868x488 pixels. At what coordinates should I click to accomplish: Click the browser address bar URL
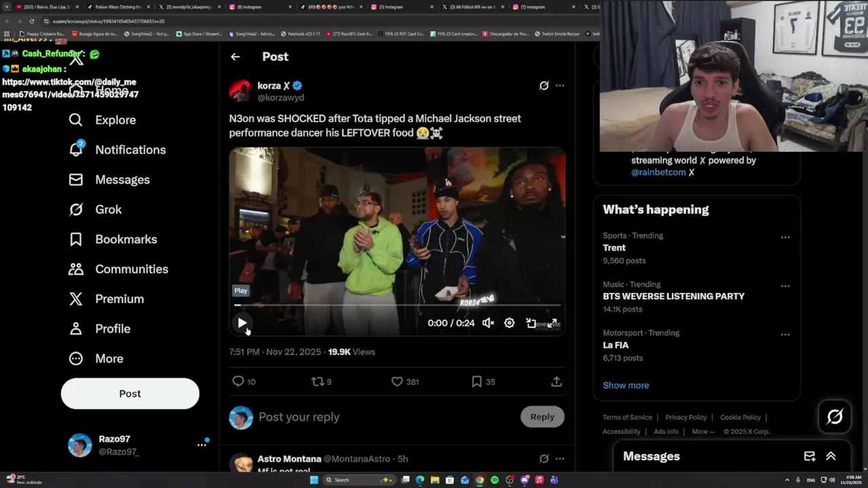click(108, 21)
